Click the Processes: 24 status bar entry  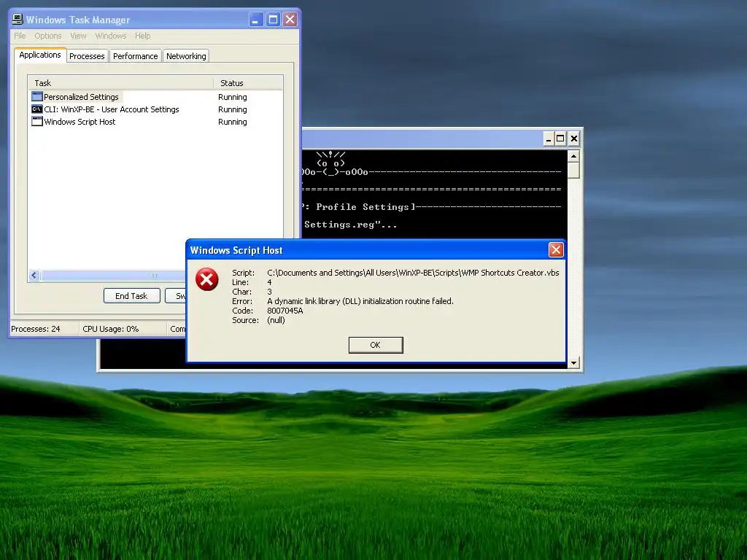click(x=36, y=329)
